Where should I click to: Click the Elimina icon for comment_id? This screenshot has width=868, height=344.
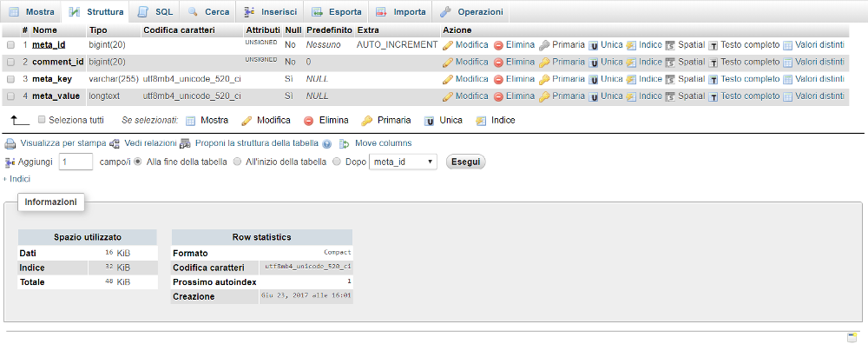(x=498, y=63)
